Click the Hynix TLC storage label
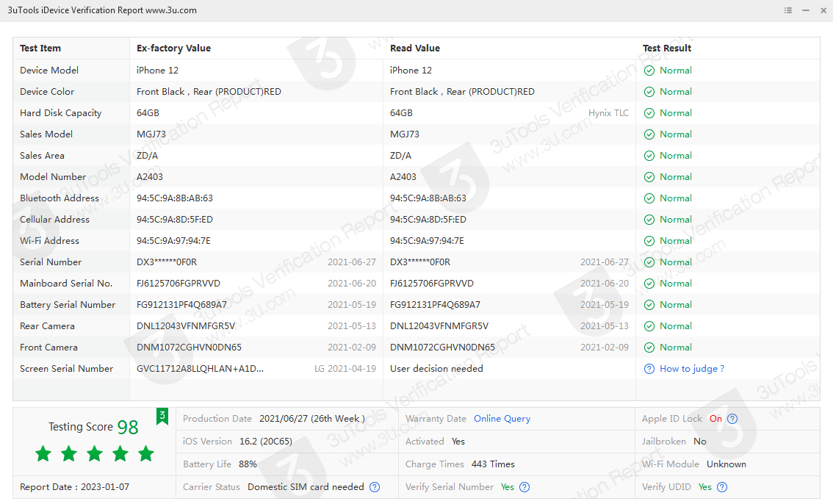This screenshot has height=504, width=833. coord(608,113)
